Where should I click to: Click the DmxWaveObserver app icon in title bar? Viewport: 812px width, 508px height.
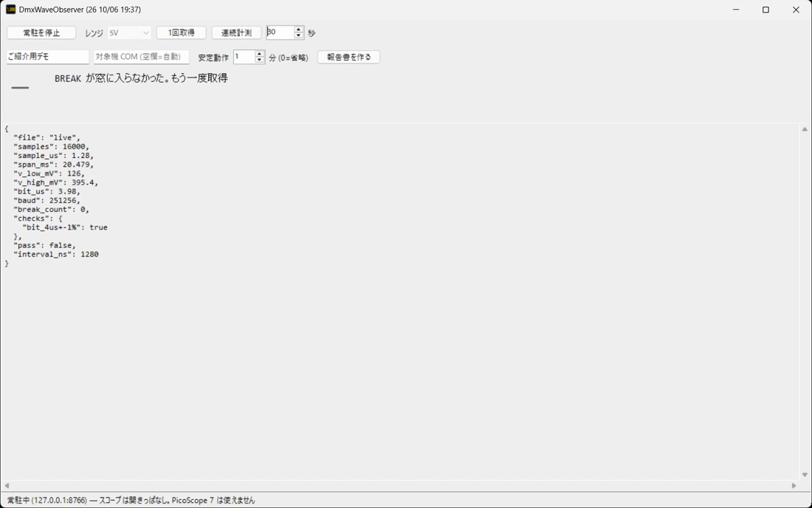[x=10, y=10]
